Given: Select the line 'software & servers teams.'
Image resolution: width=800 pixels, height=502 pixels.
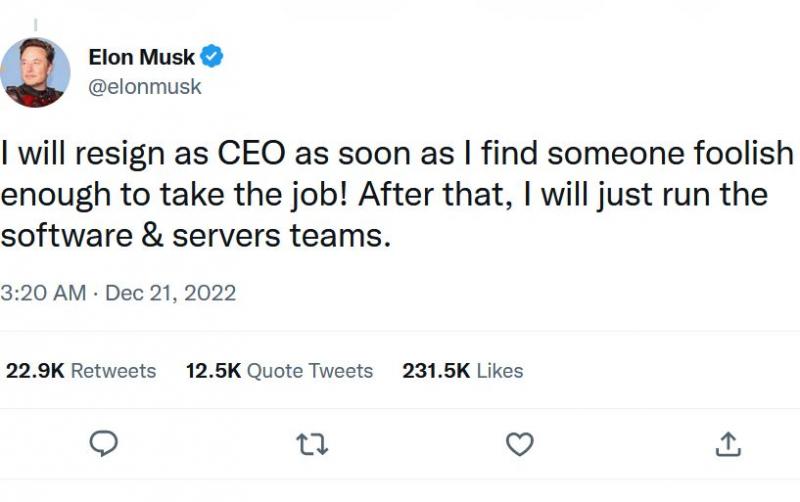Looking at the screenshot, I should (x=196, y=236).
